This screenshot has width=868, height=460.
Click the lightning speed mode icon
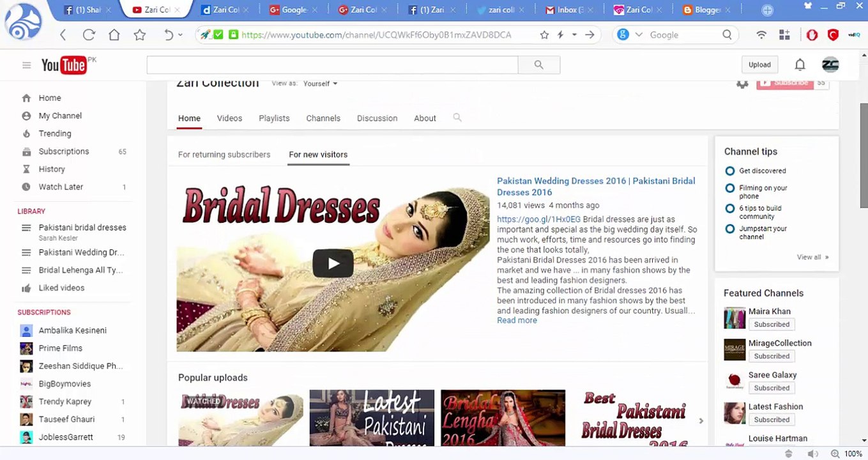coord(560,35)
